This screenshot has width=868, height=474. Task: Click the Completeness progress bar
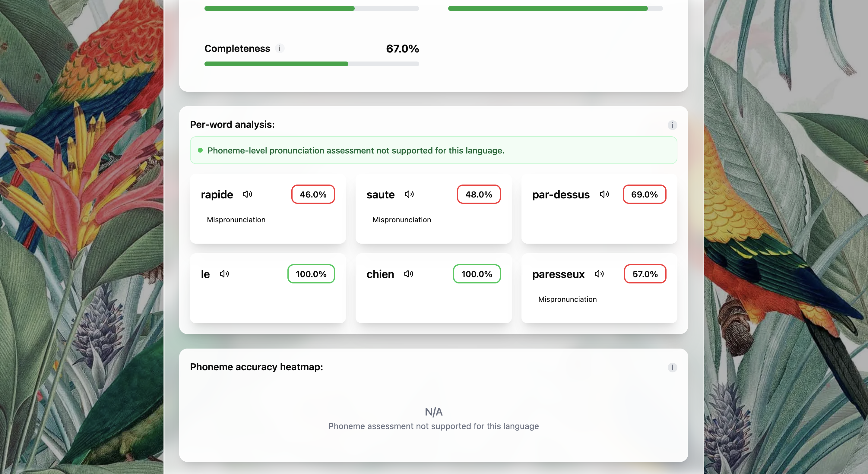coord(312,64)
